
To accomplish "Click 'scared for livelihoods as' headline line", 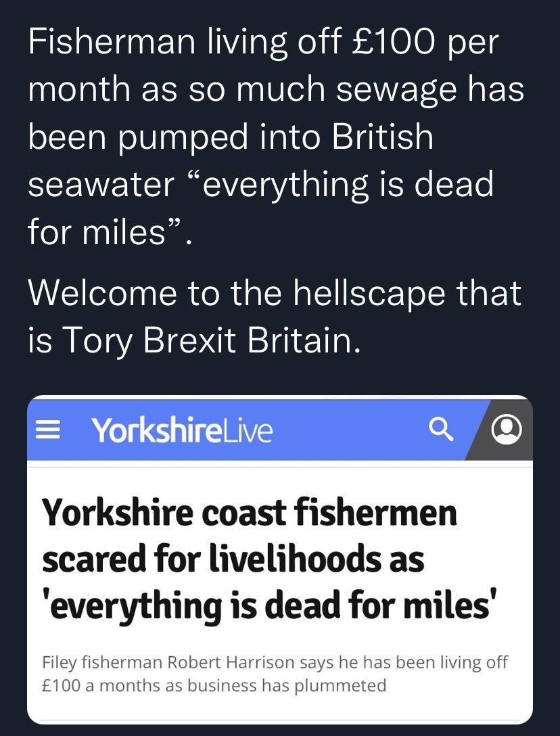I will click(233, 559).
